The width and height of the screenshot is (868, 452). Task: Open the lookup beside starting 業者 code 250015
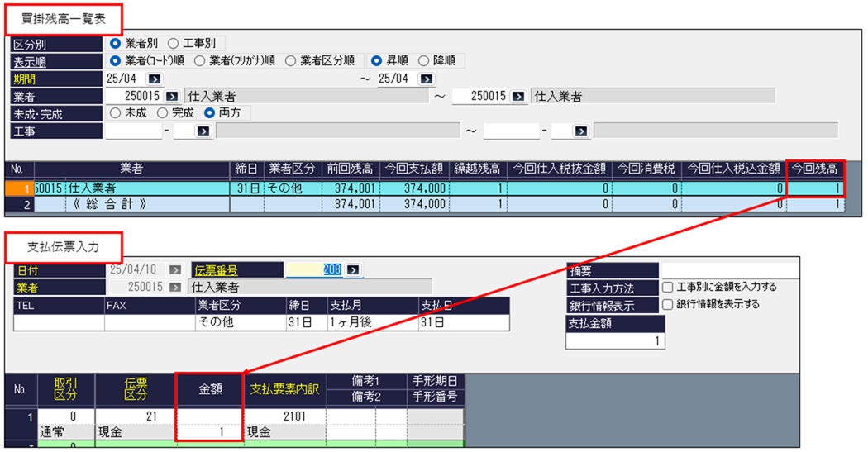(x=172, y=96)
